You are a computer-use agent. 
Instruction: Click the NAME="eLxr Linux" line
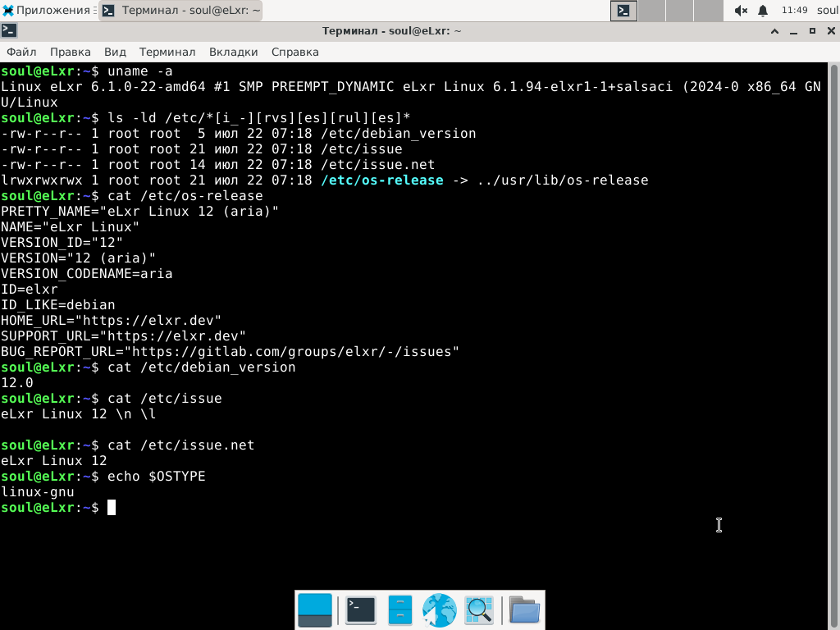(70, 227)
